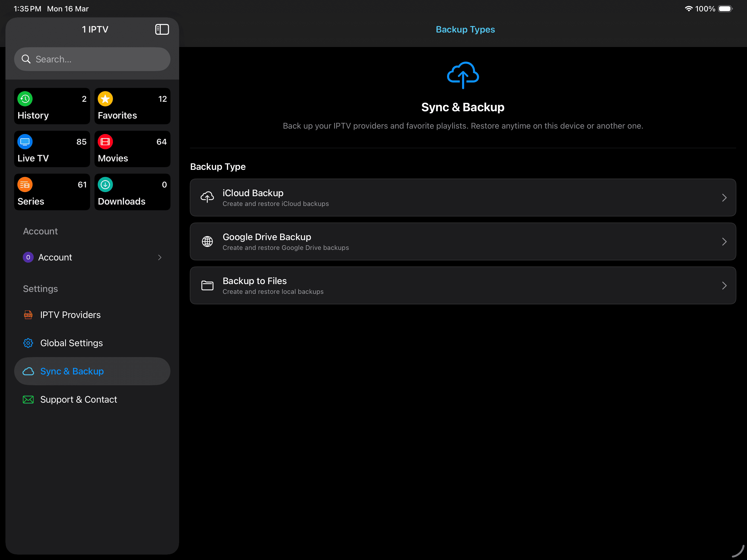Viewport: 747px width, 560px height.
Task: Click the IPTV Providers M3U icon
Action: 28,315
